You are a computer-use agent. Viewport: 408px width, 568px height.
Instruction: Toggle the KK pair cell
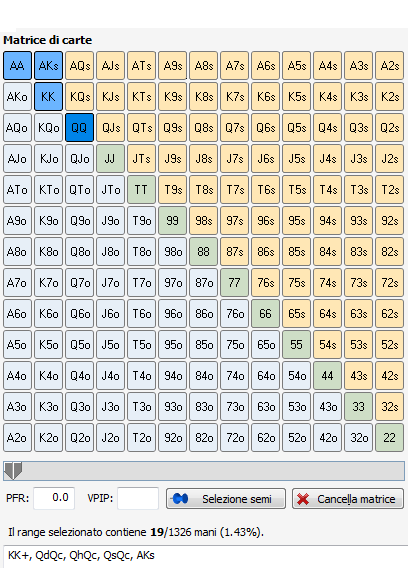tap(49, 96)
